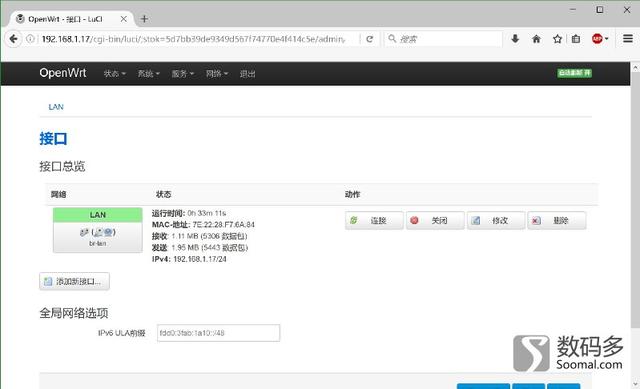
Task: Click the IPv6 ULA prefix input field
Action: [218, 333]
